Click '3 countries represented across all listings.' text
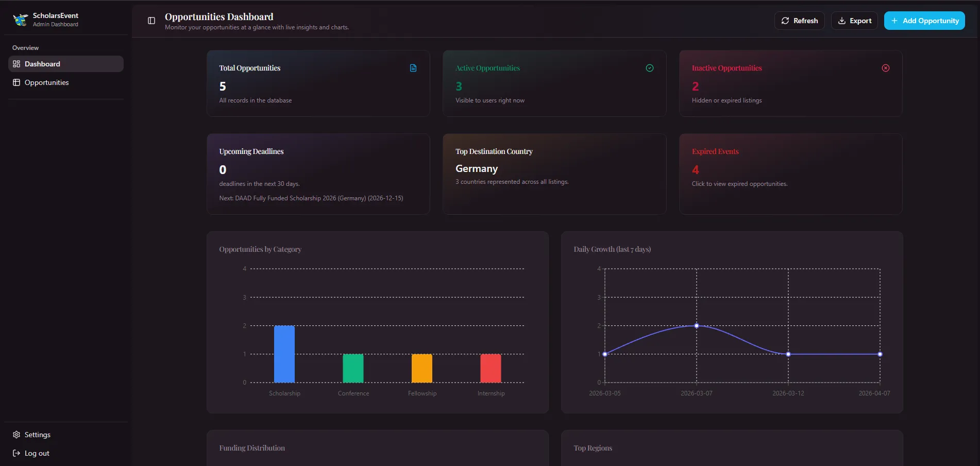The image size is (980, 466). pos(512,182)
